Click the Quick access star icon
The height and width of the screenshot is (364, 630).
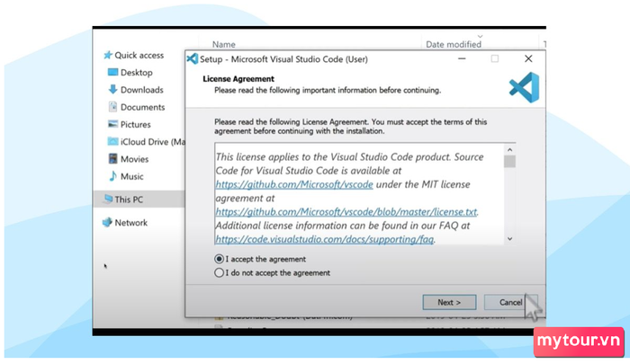tap(107, 55)
